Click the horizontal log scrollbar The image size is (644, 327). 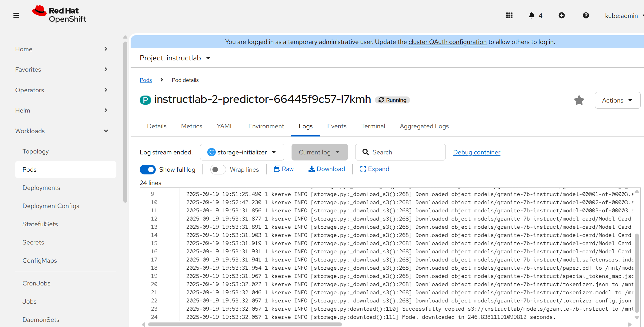click(x=245, y=324)
